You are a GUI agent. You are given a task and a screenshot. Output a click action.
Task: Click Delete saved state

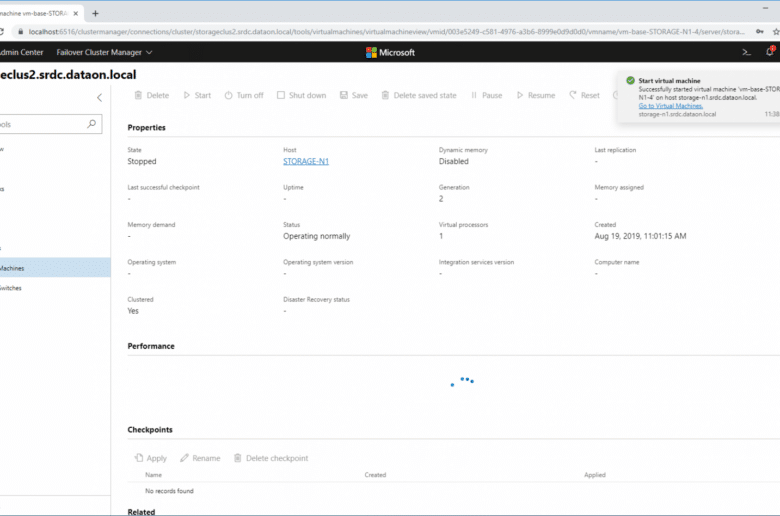419,95
